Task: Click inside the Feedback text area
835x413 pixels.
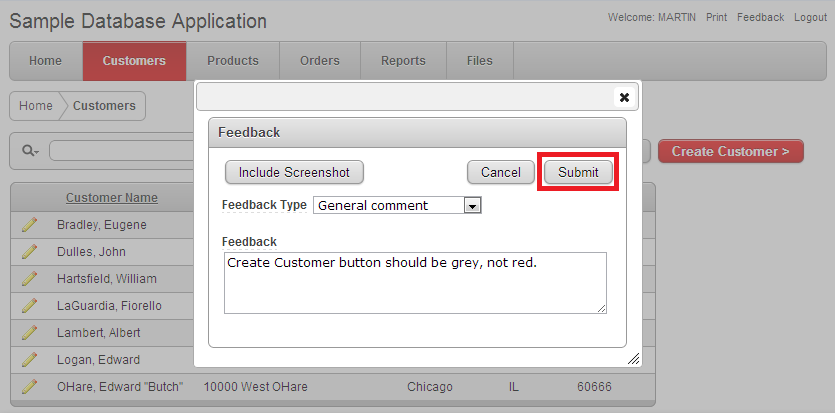Action: pos(414,282)
